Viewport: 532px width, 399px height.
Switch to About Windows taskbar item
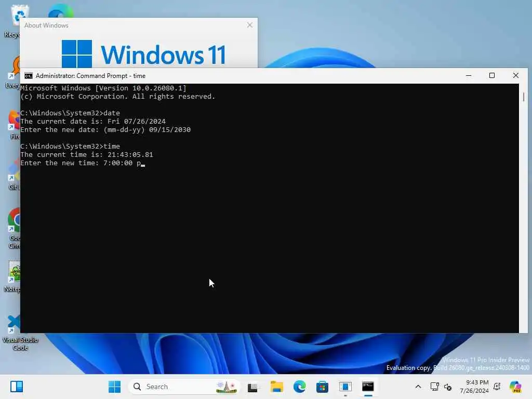click(x=345, y=387)
